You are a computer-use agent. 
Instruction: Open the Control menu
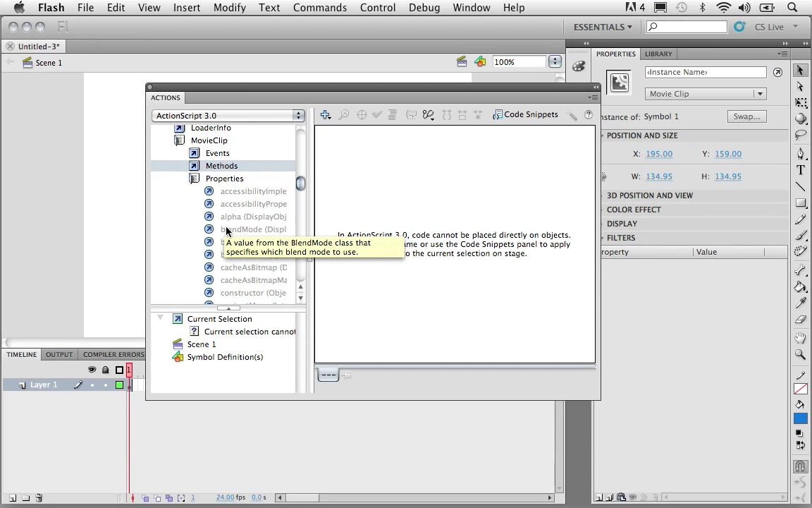[x=378, y=8]
